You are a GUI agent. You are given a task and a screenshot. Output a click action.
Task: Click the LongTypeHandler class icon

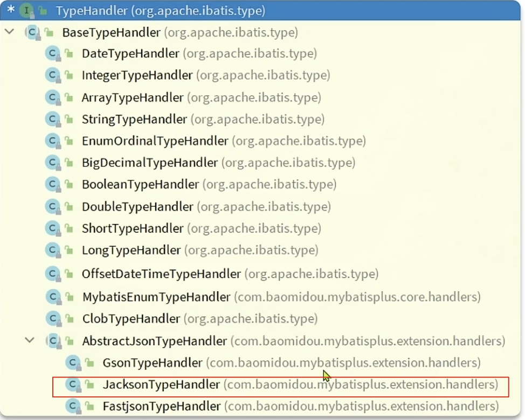(x=53, y=250)
